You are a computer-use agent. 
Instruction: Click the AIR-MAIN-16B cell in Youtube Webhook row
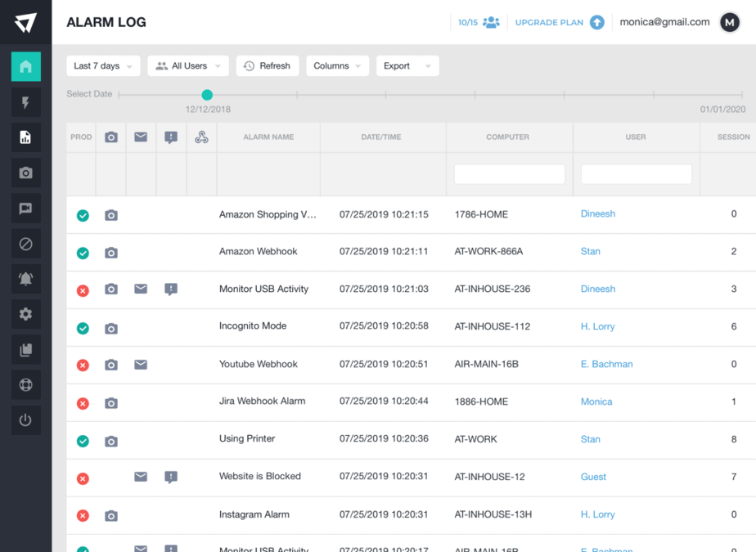[487, 364]
